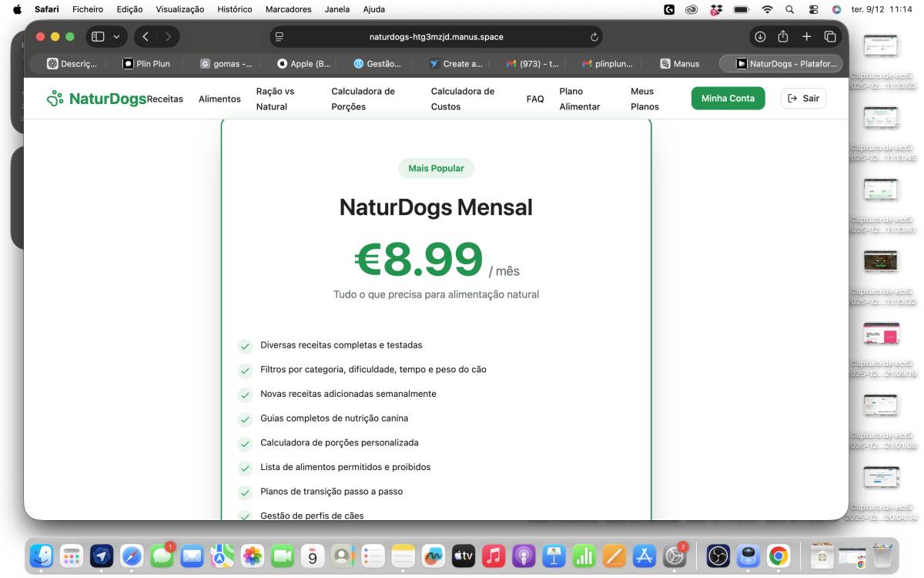The image size is (924, 578).
Task: Open Control Center in the menu bar
Action: tap(813, 9)
